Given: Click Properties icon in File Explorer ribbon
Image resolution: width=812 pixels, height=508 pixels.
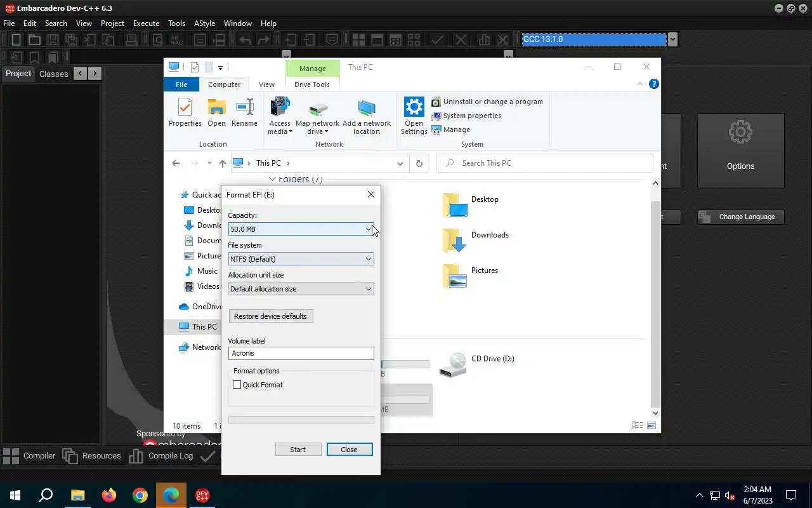Looking at the screenshot, I should [x=185, y=112].
